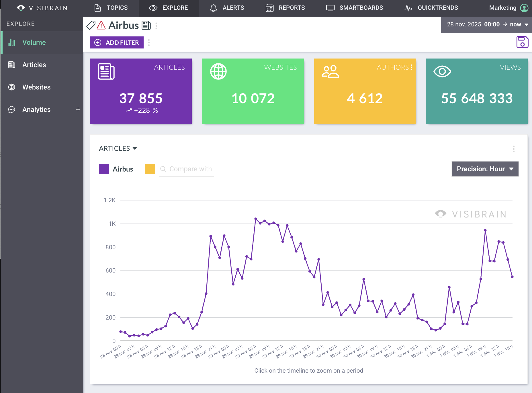The image size is (532, 393).
Task: Open the Smartboards tab
Action: [355, 8]
